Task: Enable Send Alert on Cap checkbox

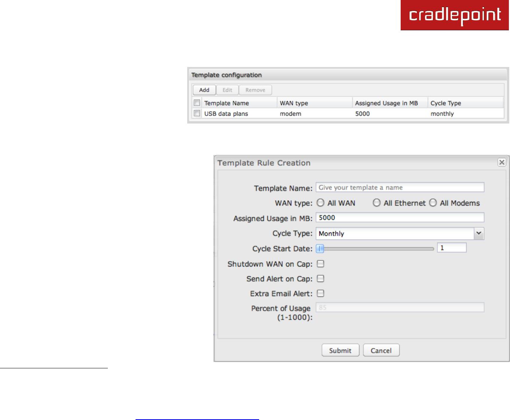Action: [x=321, y=279]
